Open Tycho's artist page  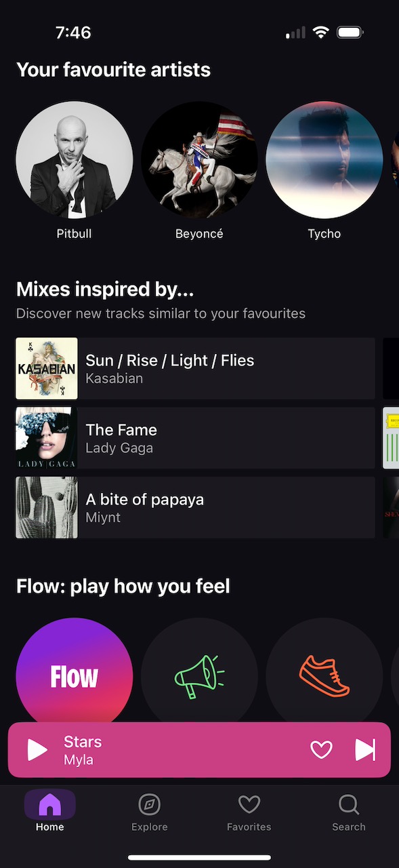pos(324,159)
